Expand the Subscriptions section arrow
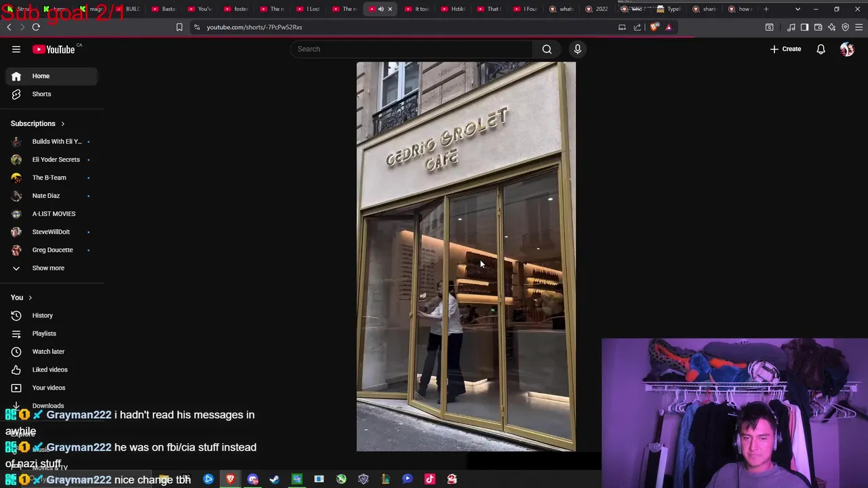 tap(62, 124)
